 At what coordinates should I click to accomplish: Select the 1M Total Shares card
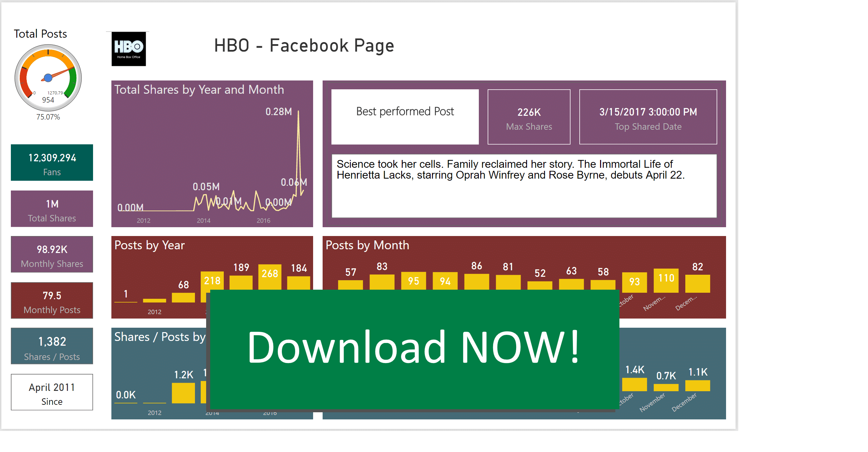point(52,209)
